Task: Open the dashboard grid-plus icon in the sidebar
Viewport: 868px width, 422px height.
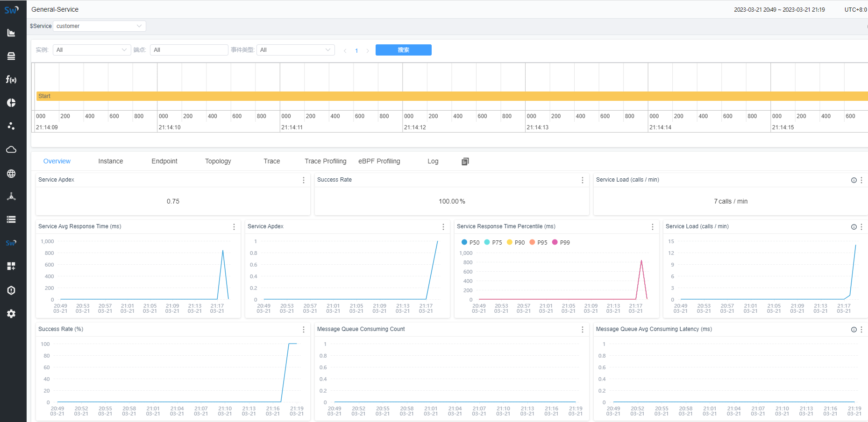Action: (x=11, y=266)
